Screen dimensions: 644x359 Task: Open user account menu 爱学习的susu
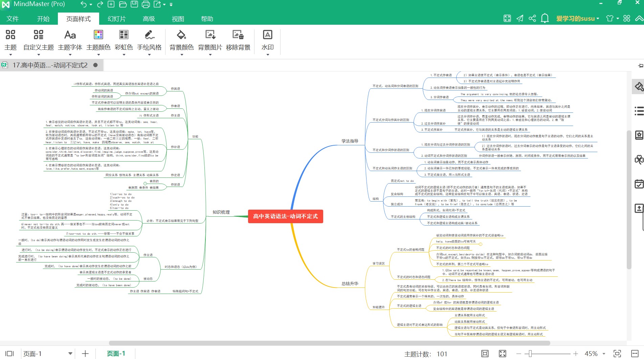tap(577, 19)
